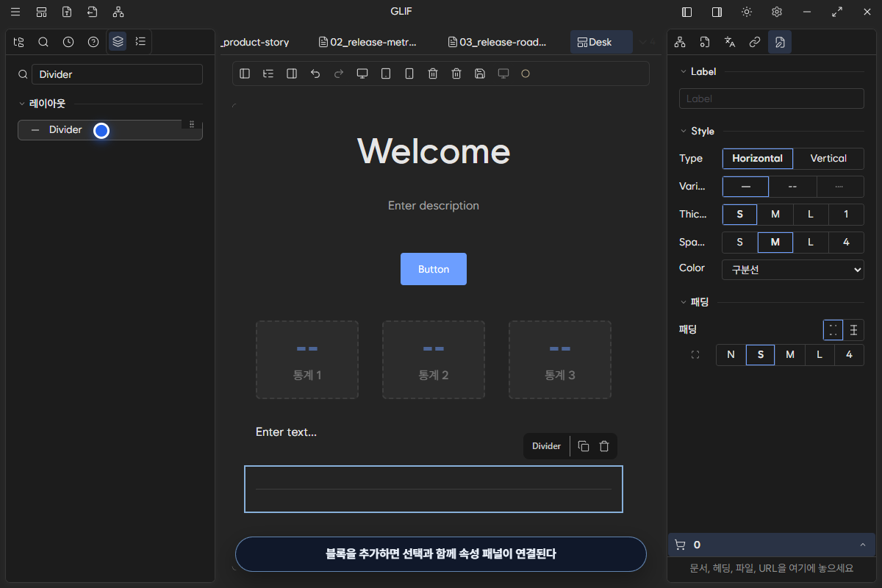Set Spacing to L
Image resolution: width=882 pixels, height=588 pixels.
click(811, 243)
